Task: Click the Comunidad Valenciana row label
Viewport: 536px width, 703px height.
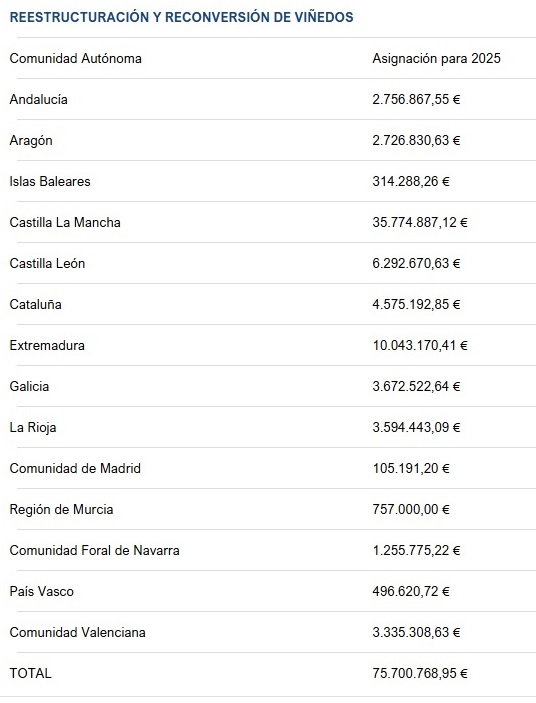Action: click(x=78, y=633)
